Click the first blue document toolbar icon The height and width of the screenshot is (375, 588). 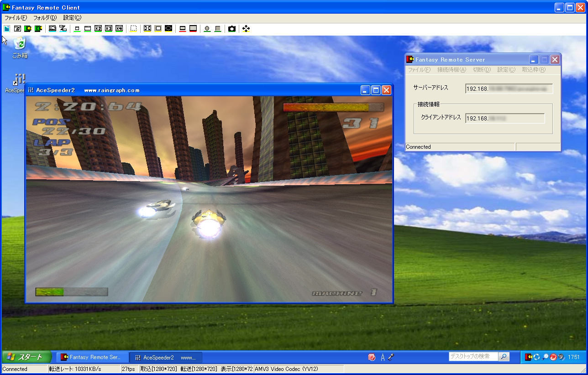7,29
